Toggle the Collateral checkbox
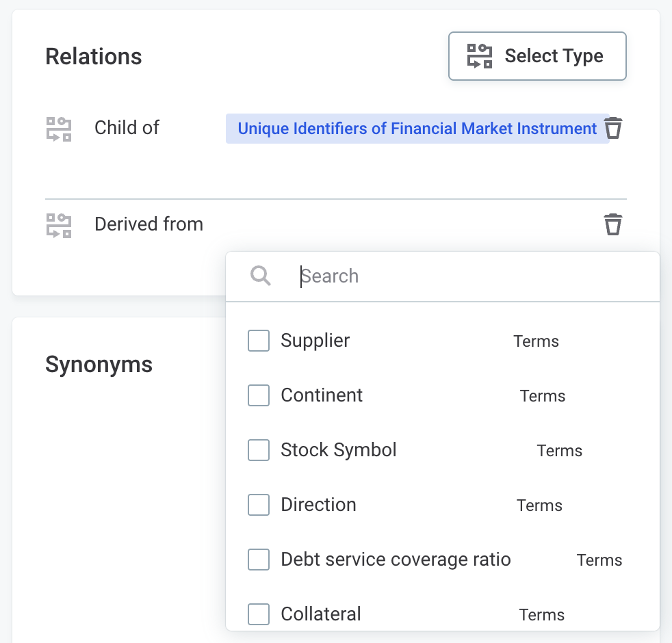Image resolution: width=672 pixels, height=643 pixels. (259, 614)
